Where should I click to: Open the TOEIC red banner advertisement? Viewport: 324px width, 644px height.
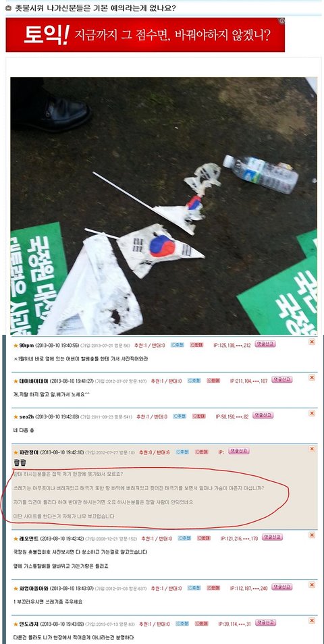(x=145, y=35)
